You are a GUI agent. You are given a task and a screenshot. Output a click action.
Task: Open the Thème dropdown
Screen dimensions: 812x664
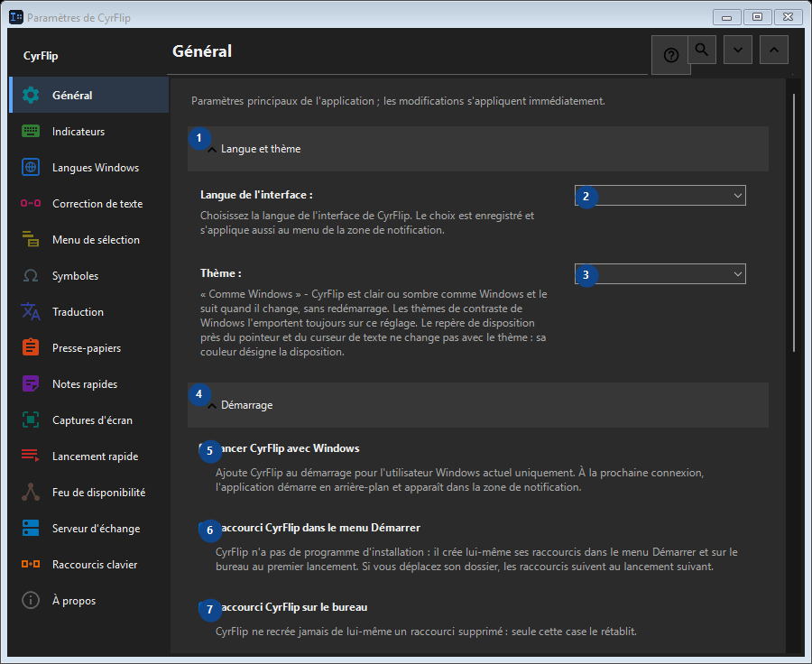click(x=660, y=274)
